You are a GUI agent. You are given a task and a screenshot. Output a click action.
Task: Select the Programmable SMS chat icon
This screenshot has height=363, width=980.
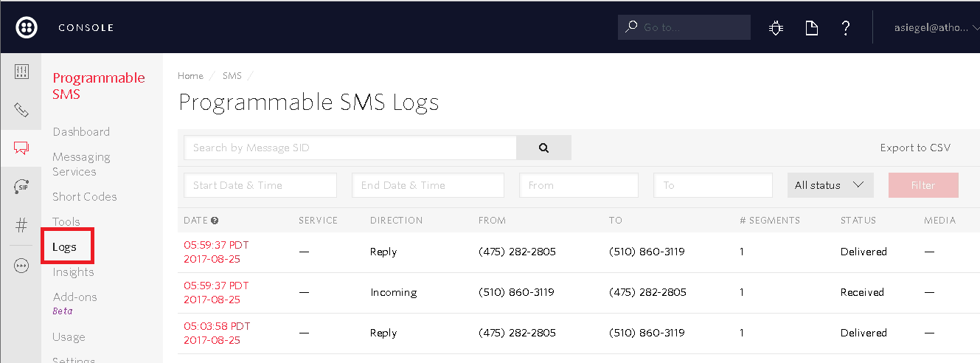pyautogui.click(x=21, y=148)
